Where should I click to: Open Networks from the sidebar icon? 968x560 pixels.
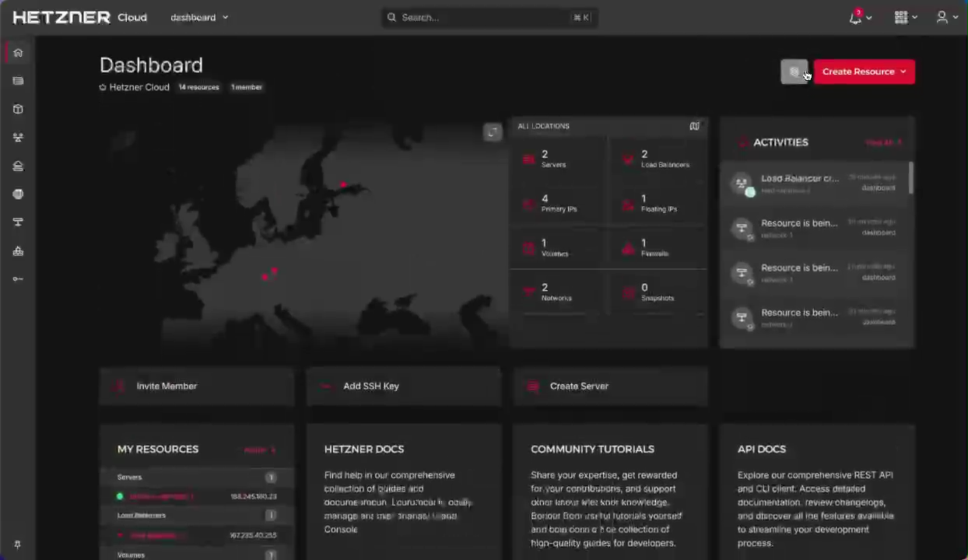18,222
